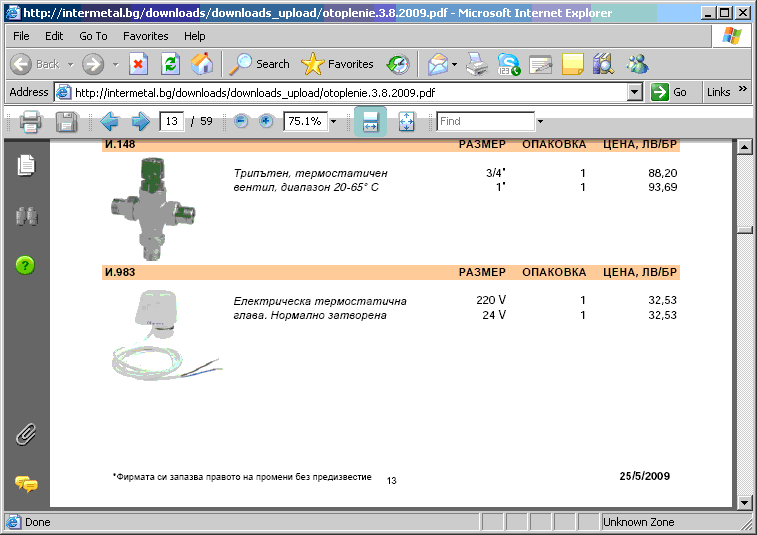Open the Pages panel in sidebar
The width and height of the screenshot is (757, 535).
pyautogui.click(x=26, y=165)
